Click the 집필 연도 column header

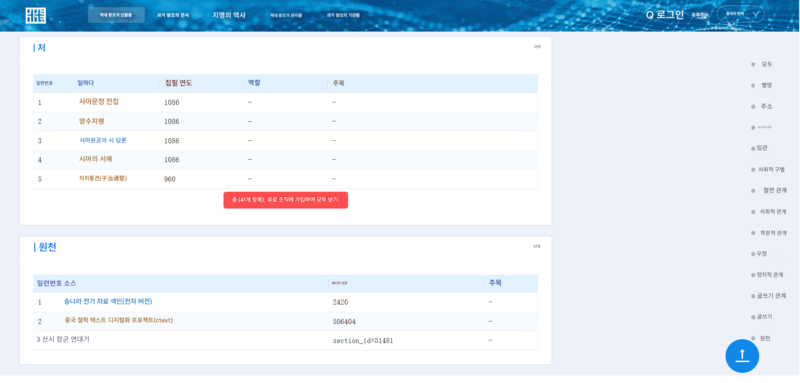pyautogui.click(x=179, y=83)
